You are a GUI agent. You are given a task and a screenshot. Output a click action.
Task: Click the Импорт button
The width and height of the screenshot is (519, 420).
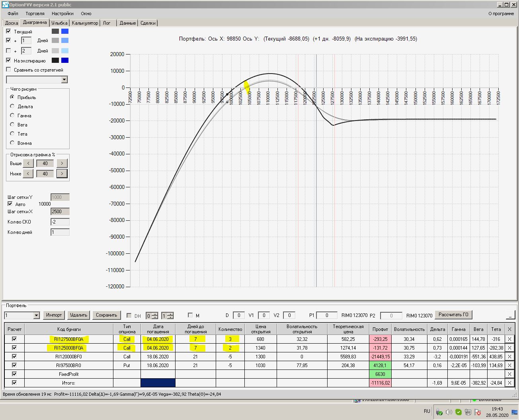(x=54, y=315)
